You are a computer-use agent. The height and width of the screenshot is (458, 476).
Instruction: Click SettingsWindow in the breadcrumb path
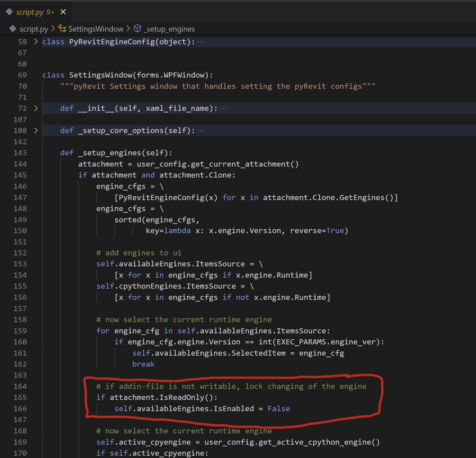[x=96, y=29]
